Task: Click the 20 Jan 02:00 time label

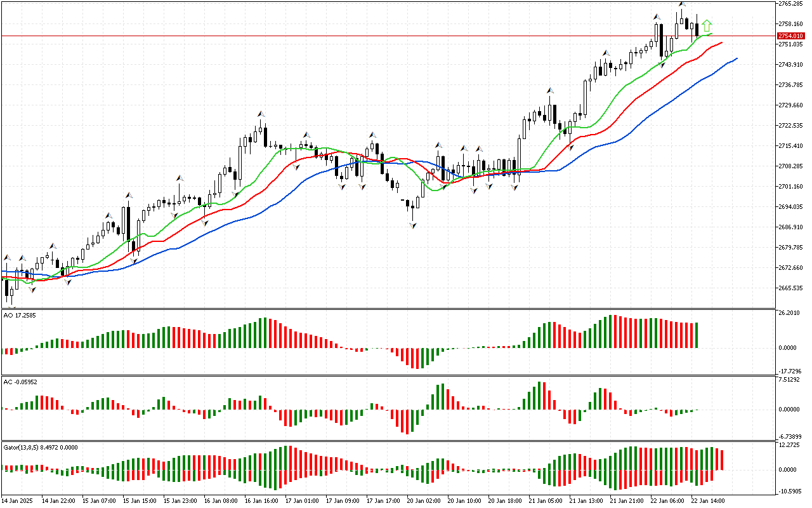Action: [x=424, y=501]
